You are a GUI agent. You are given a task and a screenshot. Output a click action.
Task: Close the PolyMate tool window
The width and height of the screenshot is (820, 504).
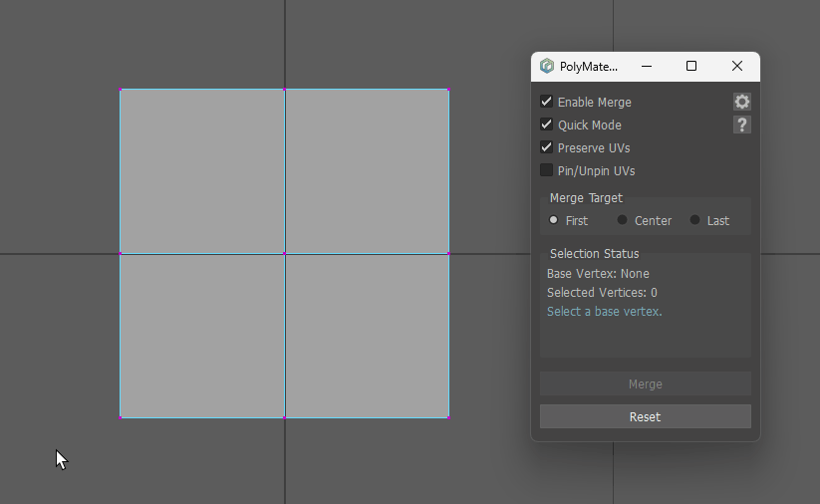point(737,67)
